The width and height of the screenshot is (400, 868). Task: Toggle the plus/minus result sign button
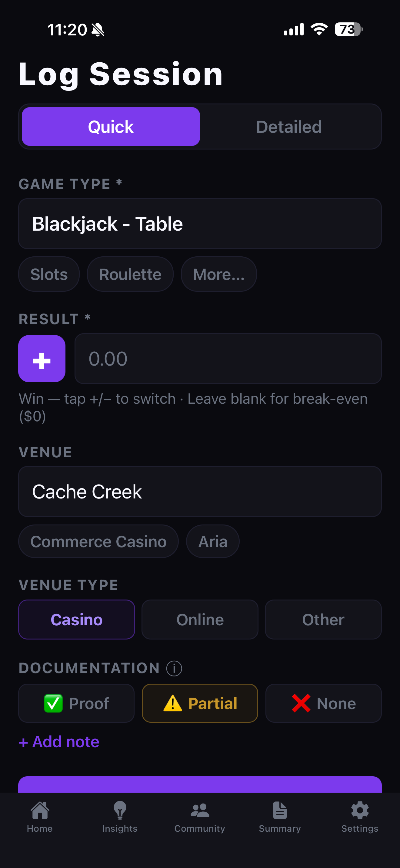click(x=42, y=359)
